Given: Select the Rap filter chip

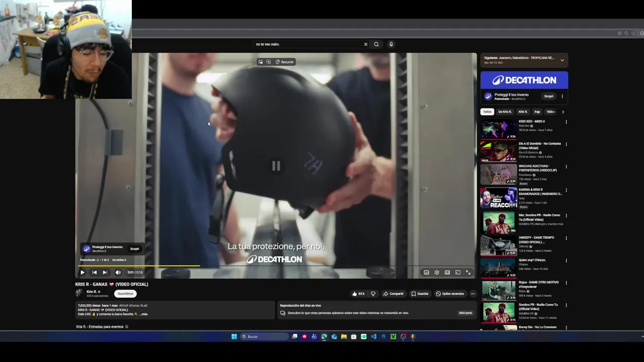Looking at the screenshot, I should point(537,112).
